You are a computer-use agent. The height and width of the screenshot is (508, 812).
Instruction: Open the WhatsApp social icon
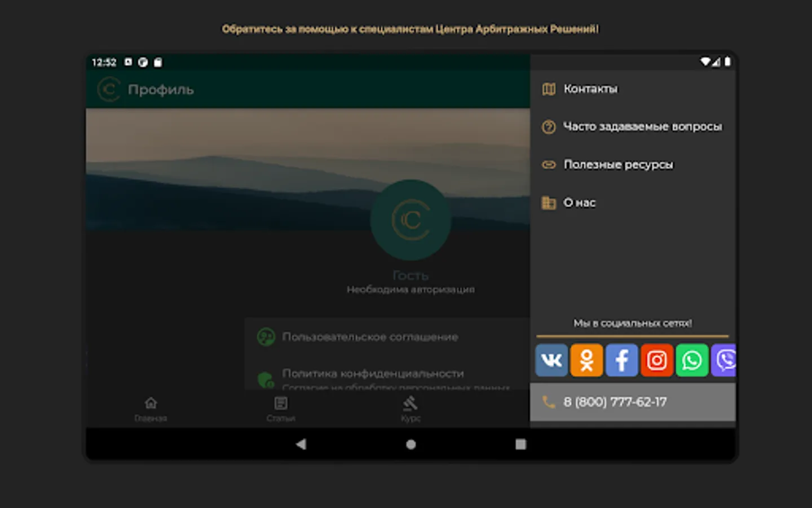pos(691,360)
